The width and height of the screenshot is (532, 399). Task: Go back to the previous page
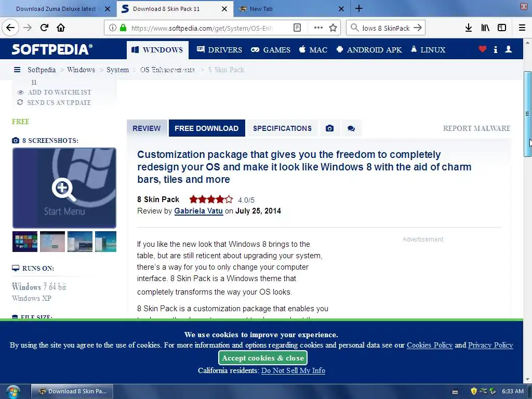tap(10, 28)
